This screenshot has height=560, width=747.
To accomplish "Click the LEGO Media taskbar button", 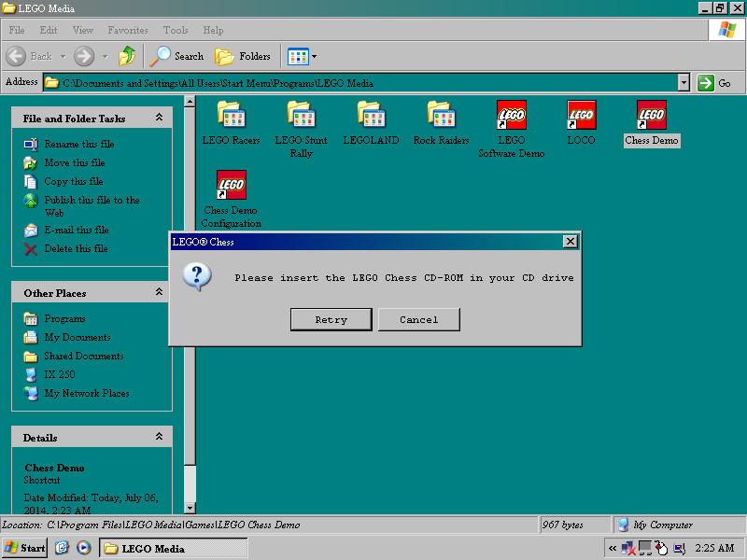I will pyautogui.click(x=173, y=548).
